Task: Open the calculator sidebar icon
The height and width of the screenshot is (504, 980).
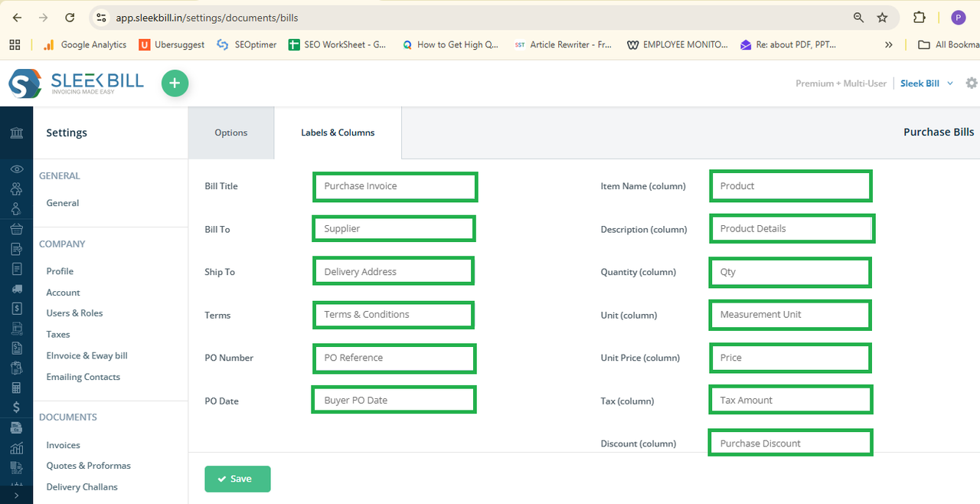Action: [x=16, y=388]
